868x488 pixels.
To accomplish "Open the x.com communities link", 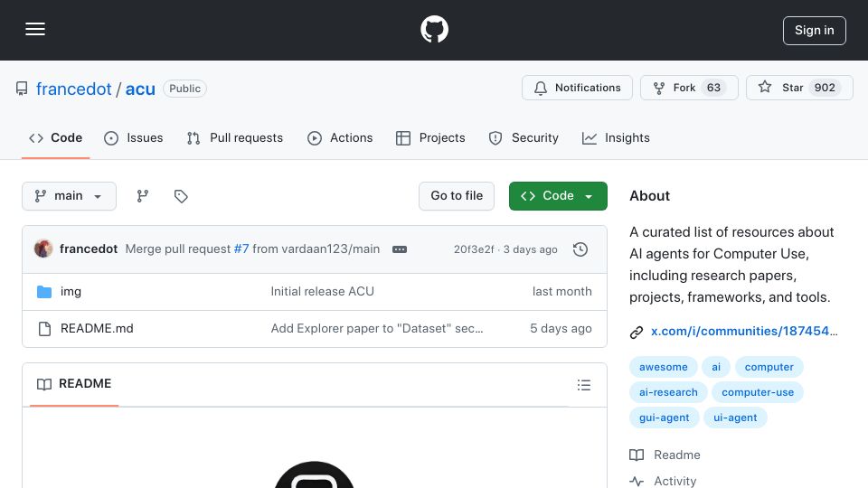I will (x=744, y=332).
